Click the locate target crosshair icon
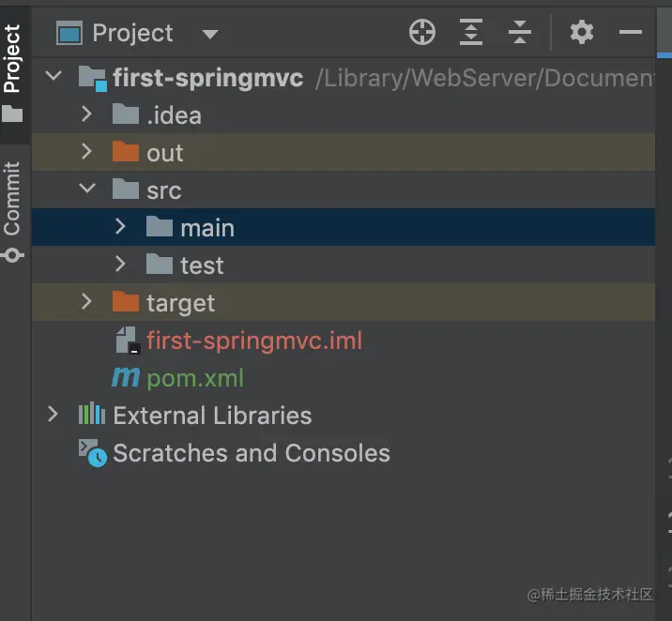The width and height of the screenshot is (672, 621). [422, 33]
